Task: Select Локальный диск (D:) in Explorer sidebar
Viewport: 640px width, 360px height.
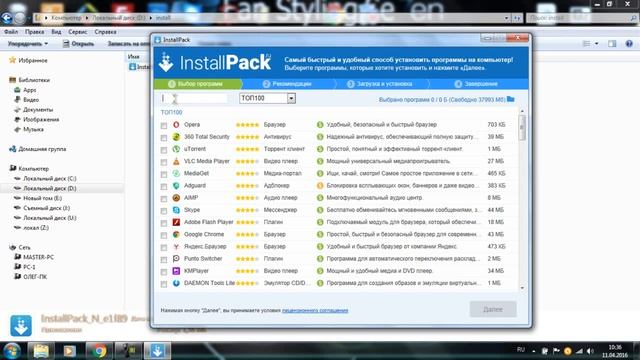Action: pos(49,189)
